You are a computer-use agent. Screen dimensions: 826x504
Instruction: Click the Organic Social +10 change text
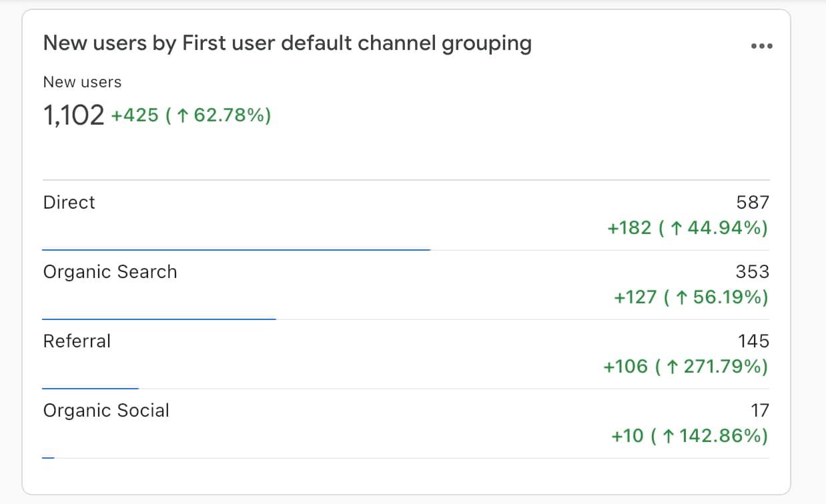[x=689, y=436]
